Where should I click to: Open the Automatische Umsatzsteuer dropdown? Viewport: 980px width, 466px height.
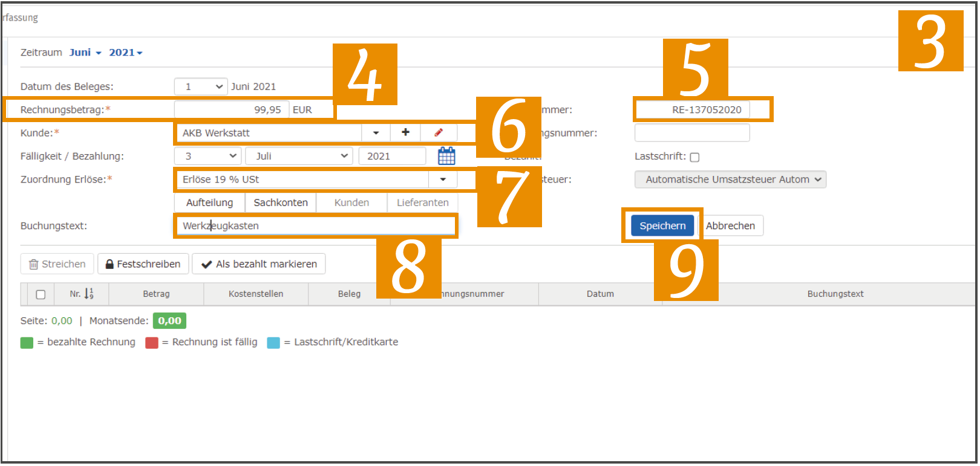point(730,180)
